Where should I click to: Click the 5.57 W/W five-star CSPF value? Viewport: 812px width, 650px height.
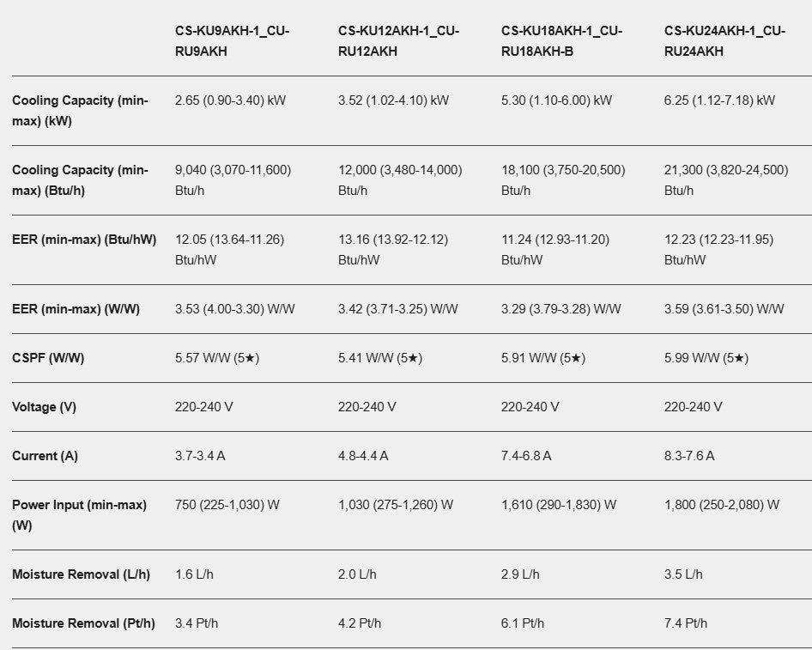tap(217, 358)
